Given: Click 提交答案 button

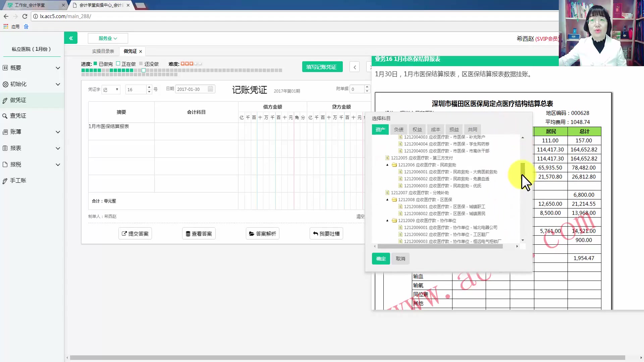Looking at the screenshot, I should click(x=135, y=234).
